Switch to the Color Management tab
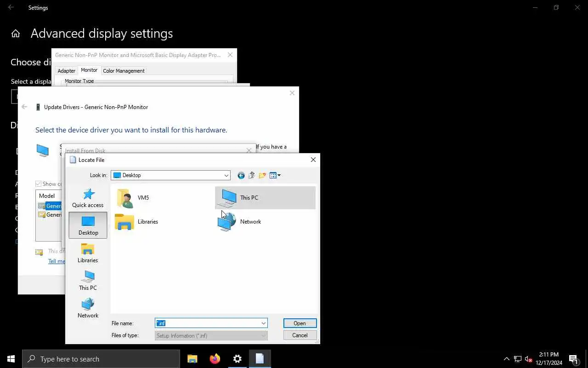The height and width of the screenshot is (368, 588). click(x=124, y=71)
